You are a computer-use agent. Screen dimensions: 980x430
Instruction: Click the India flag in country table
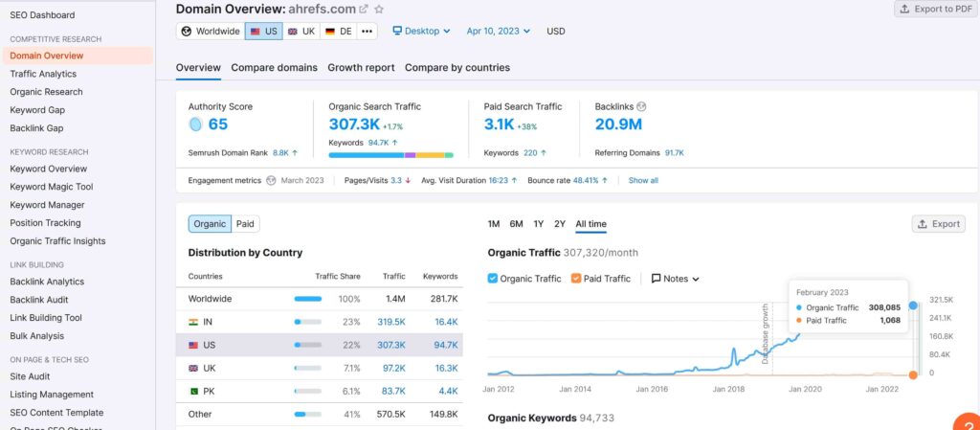click(193, 322)
